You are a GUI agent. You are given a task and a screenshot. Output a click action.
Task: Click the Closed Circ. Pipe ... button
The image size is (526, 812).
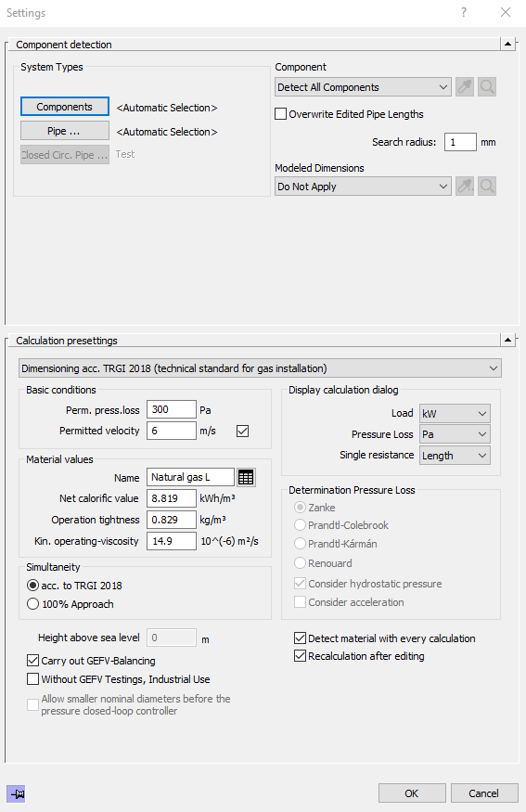coord(65,154)
